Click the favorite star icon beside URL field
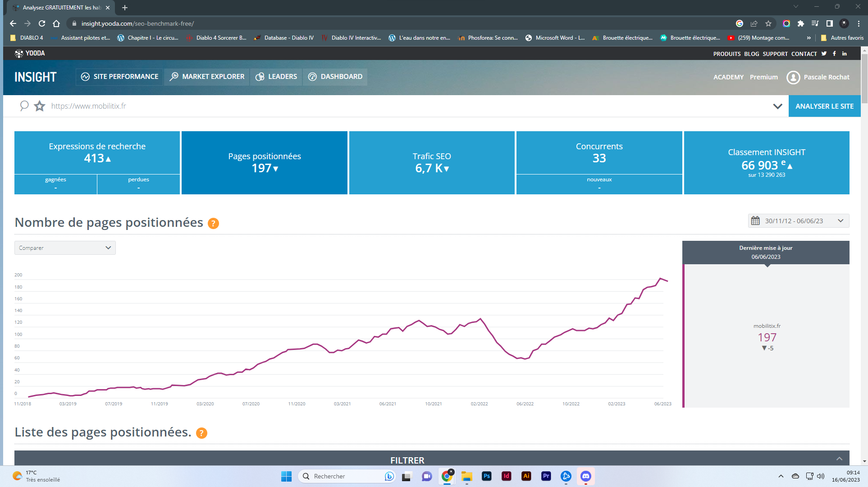 (40, 106)
